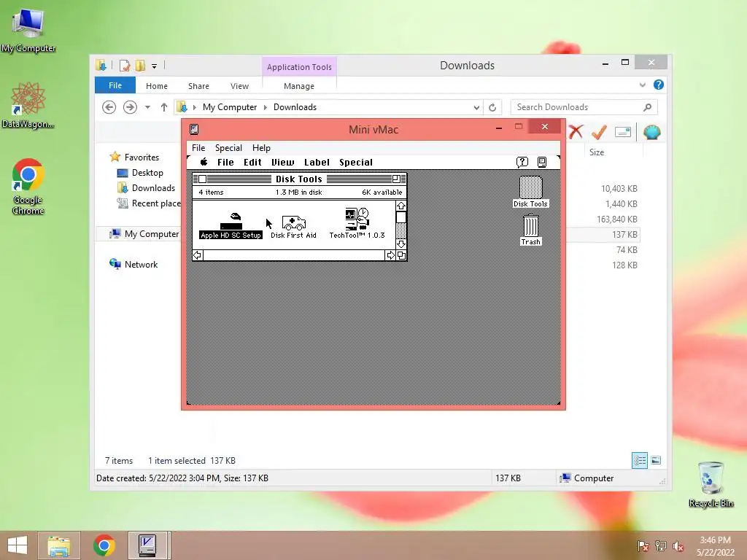The height and width of the screenshot is (560, 747).
Task: Click Disk Tools scroll down arrow
Action: (401, 244)
